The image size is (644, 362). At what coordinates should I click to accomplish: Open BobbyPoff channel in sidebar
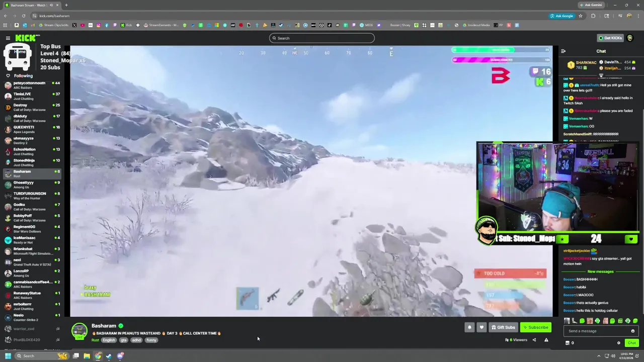pyautogui.click(x=32, y=218)
